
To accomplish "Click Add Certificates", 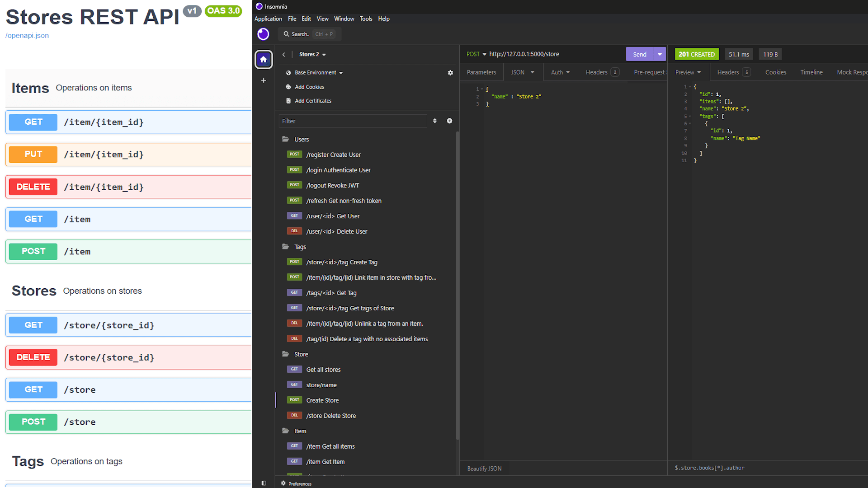I will (313, 101).
